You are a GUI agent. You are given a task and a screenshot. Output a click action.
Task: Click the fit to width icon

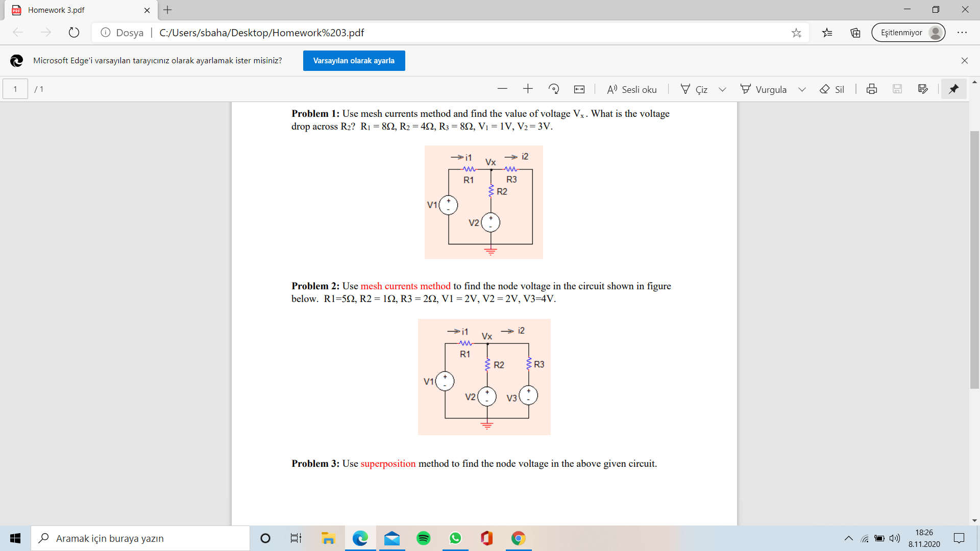pos(579,89)
